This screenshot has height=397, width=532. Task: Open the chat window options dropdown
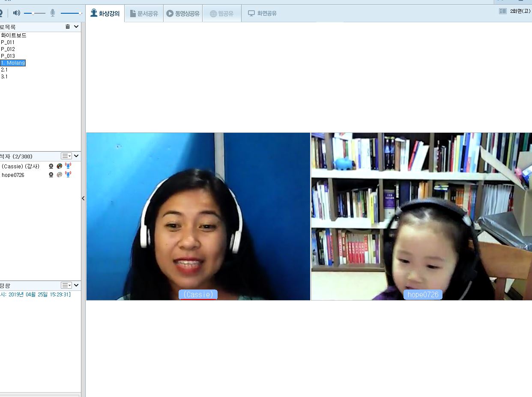click(66, 285)
